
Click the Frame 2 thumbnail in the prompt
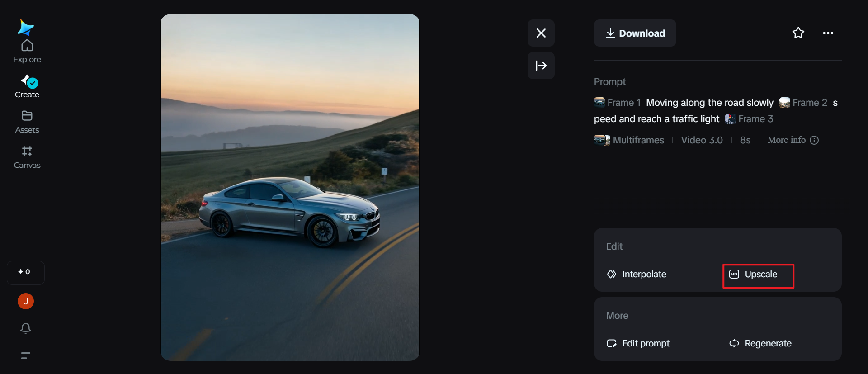point(785,103)
